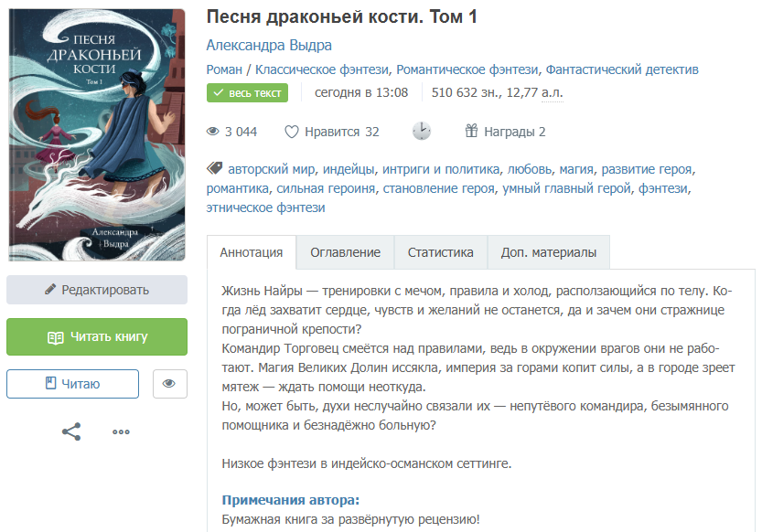Open the Доп. материалы tab

click(x=549, y=252)
